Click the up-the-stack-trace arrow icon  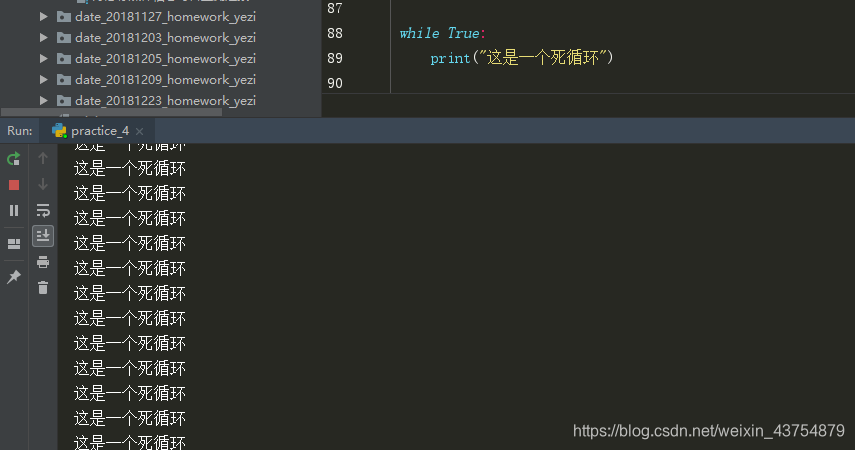coord(43,159)
